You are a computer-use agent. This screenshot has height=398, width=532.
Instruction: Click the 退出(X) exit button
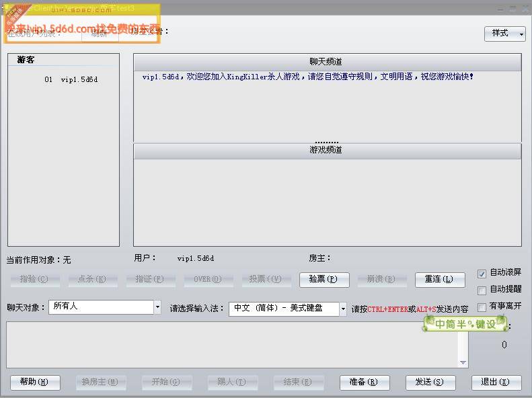coord(496,383)
